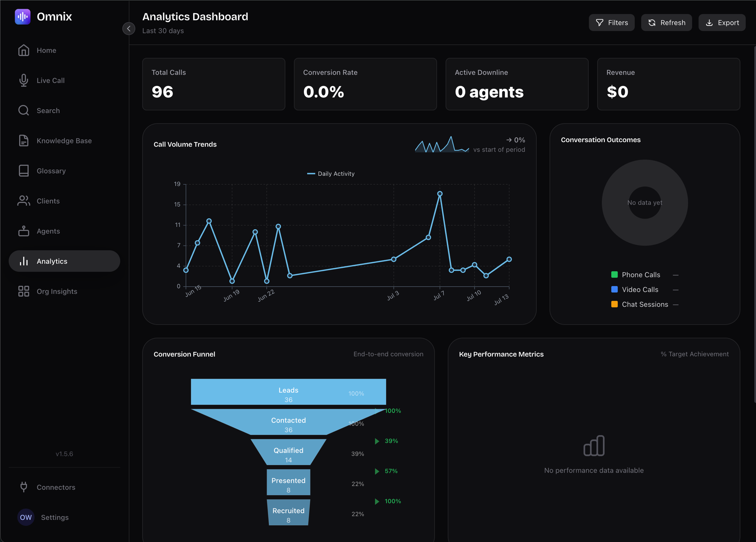
Task: Collapse the sidebar with the chevron button
Action: click(x=129, y=29)
